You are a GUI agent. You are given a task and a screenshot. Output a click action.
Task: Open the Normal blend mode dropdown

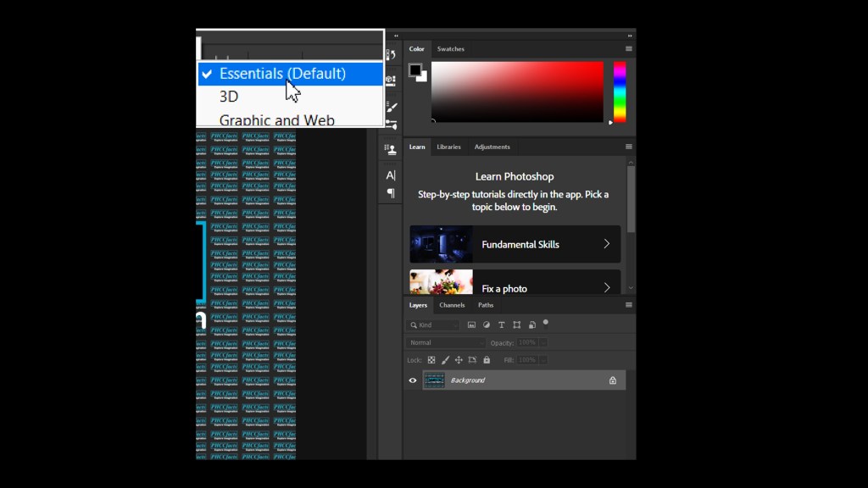point(446,342)
